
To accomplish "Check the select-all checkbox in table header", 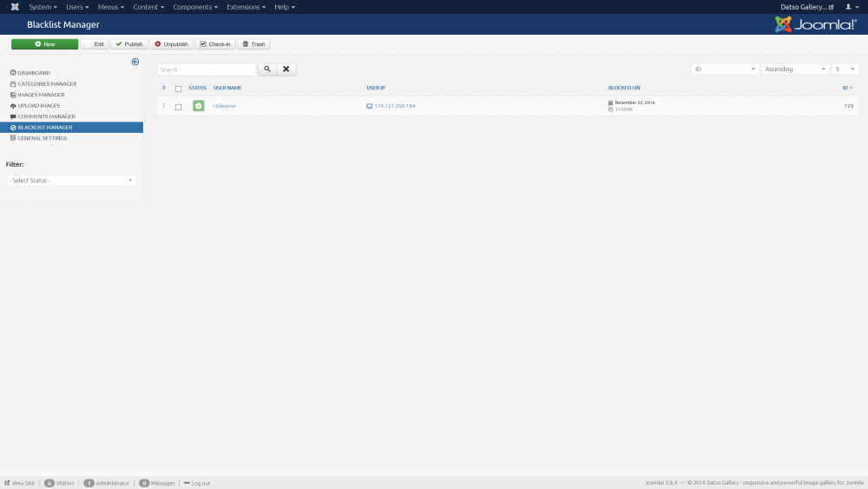I will click(178, 89).
